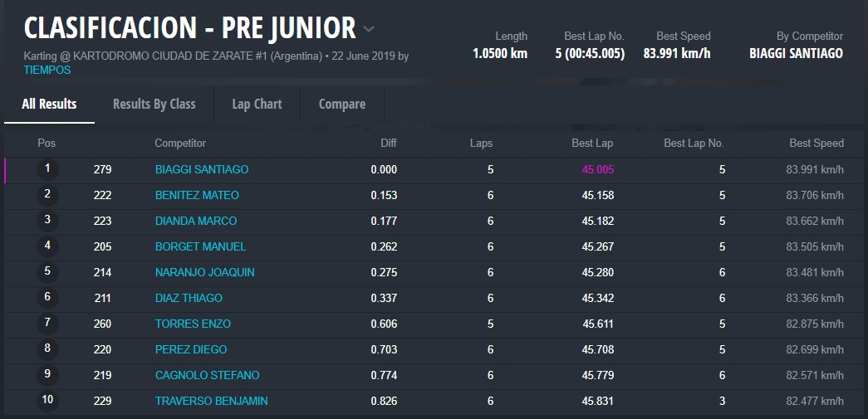This screenshot has height=419, width=868.
Task: Click the position 10 circle badge
Action: [x=47, y=401]
